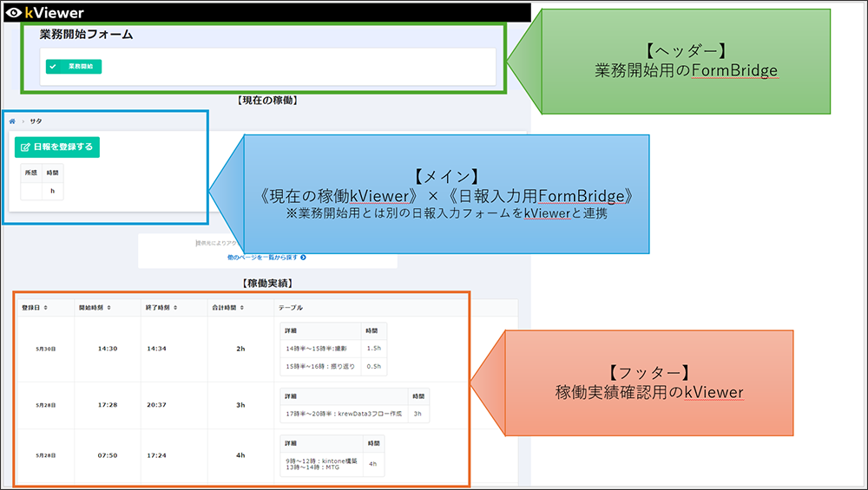This screenshot has width=868, height=490.
Task: Click the h value under 時間 header
Action: [53, 191]
